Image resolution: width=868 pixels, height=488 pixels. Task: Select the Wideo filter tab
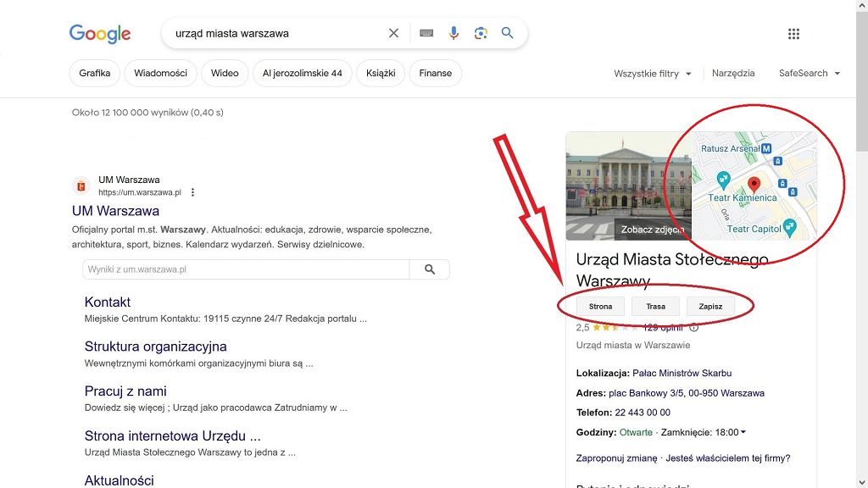click(x=225, y=73)
